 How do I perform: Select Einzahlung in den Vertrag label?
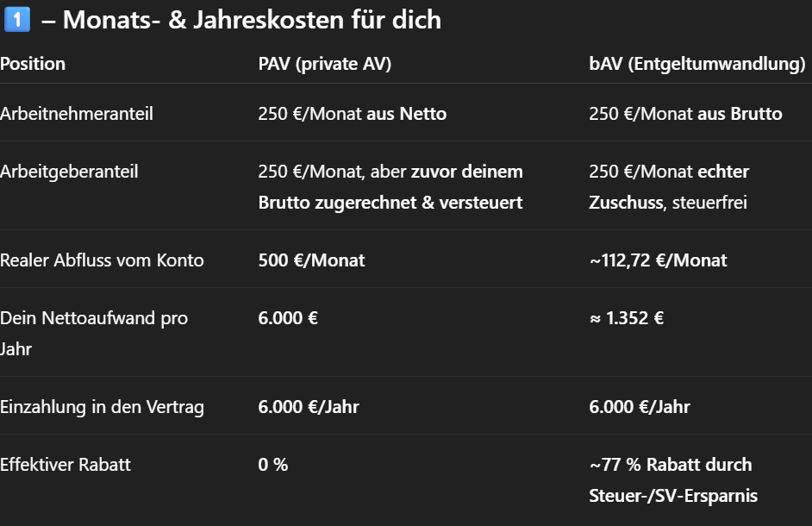click(x=102, y=407)
